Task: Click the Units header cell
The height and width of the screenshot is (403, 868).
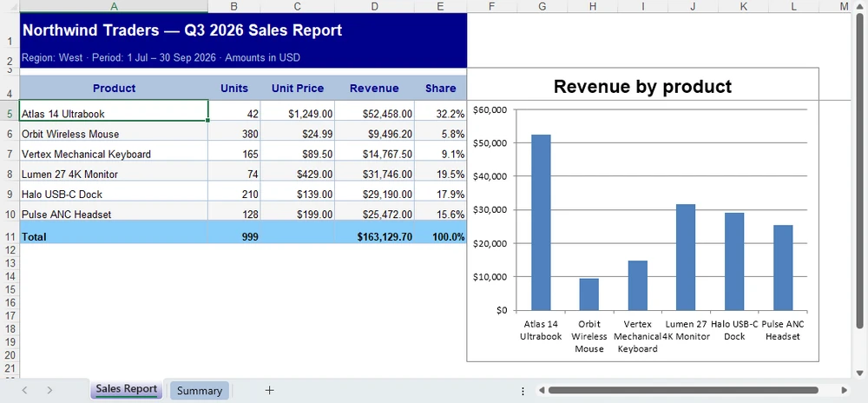Action: (x=234, y=88)
